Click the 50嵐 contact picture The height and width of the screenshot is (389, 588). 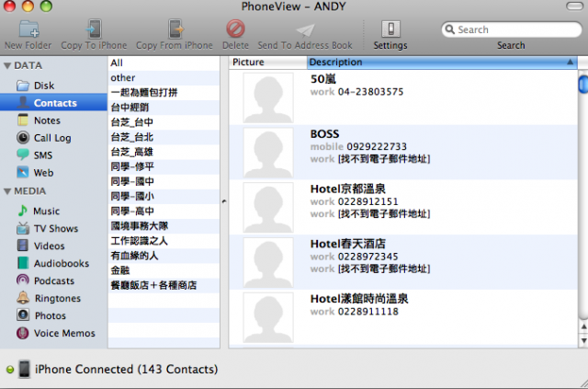click(x=268, y=97)
